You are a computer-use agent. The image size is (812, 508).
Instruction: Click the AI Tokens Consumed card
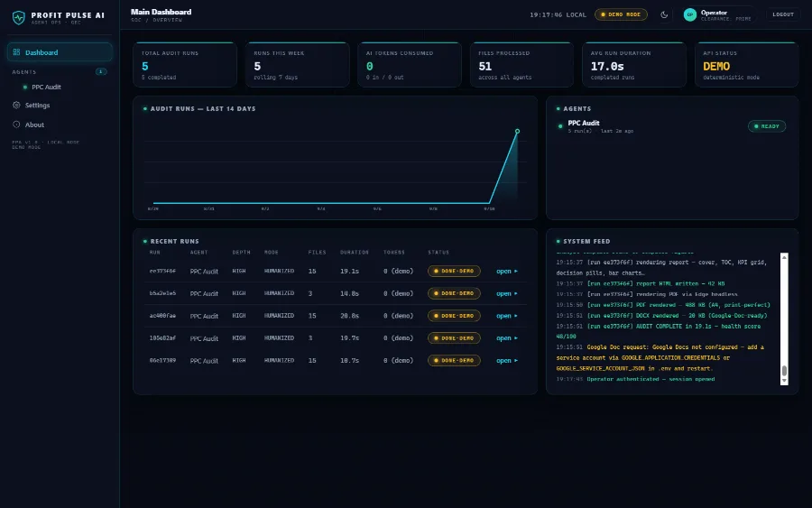(410, 65)
